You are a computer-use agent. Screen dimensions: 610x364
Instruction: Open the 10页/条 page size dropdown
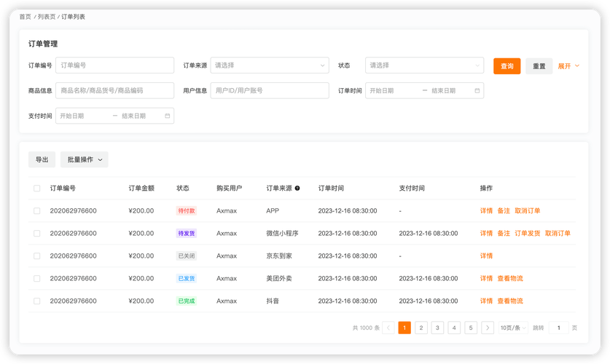(x=513, y=328)
